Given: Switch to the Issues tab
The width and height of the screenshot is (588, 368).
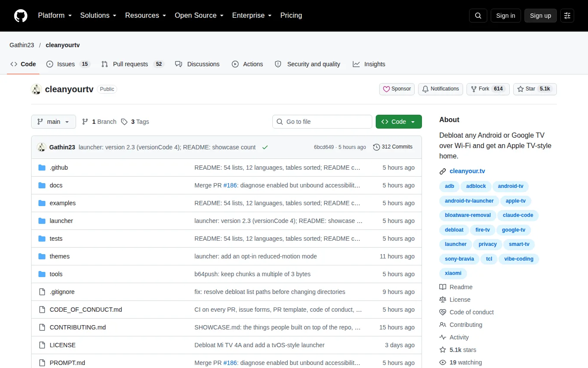Looking at the screenshot, I should pyautogui.click(x=68, y=64).
